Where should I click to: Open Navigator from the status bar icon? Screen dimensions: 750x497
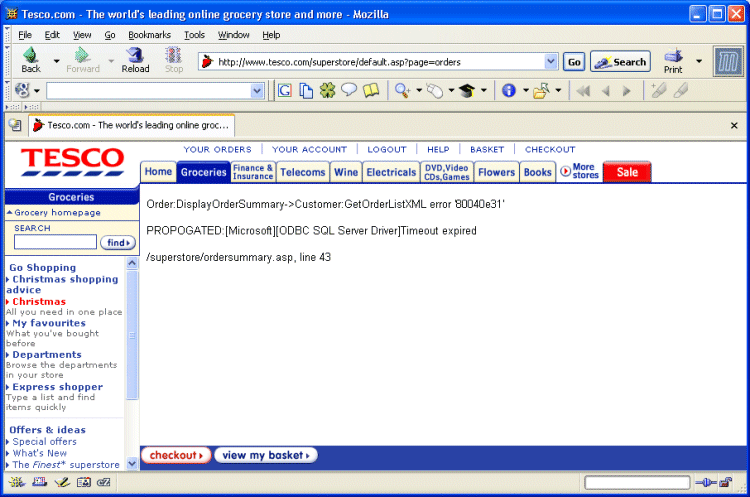pos(16,482)
